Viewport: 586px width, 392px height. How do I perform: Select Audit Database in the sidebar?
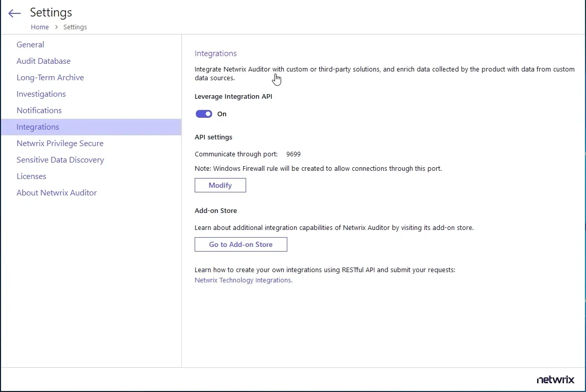tap(43, 61)
